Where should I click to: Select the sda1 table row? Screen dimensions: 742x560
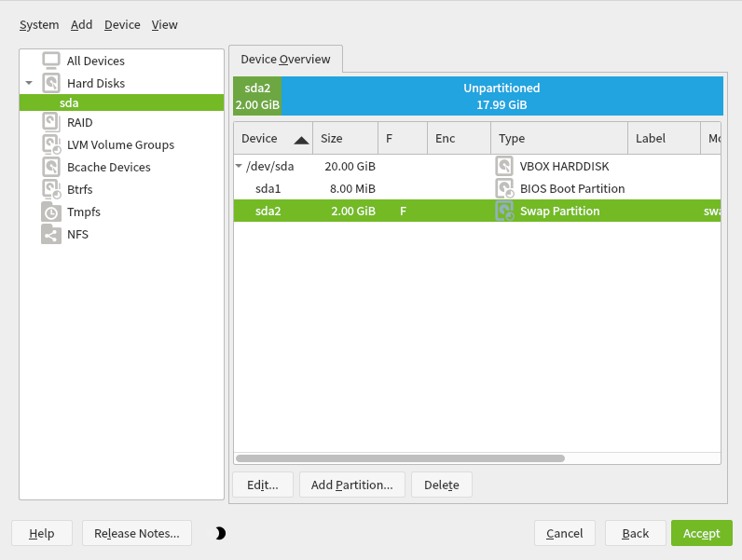477,188
